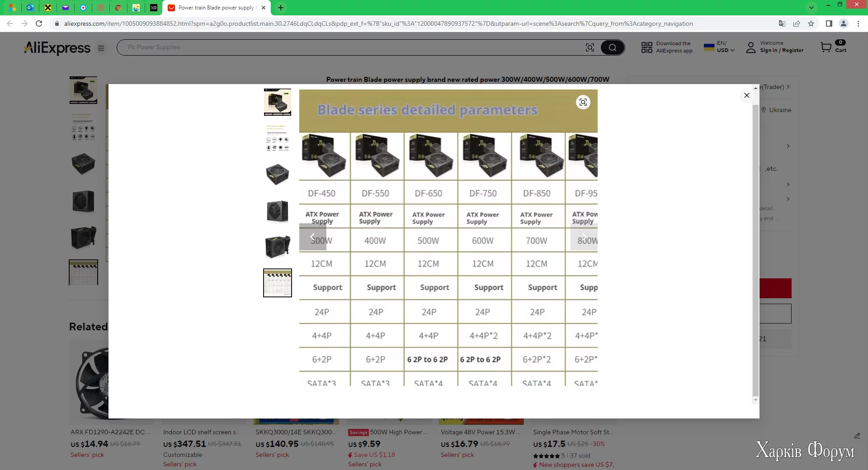Viewport: 868px width, 470px height.
Task: Click the magnifier search button
Action: tap(613, 47)
